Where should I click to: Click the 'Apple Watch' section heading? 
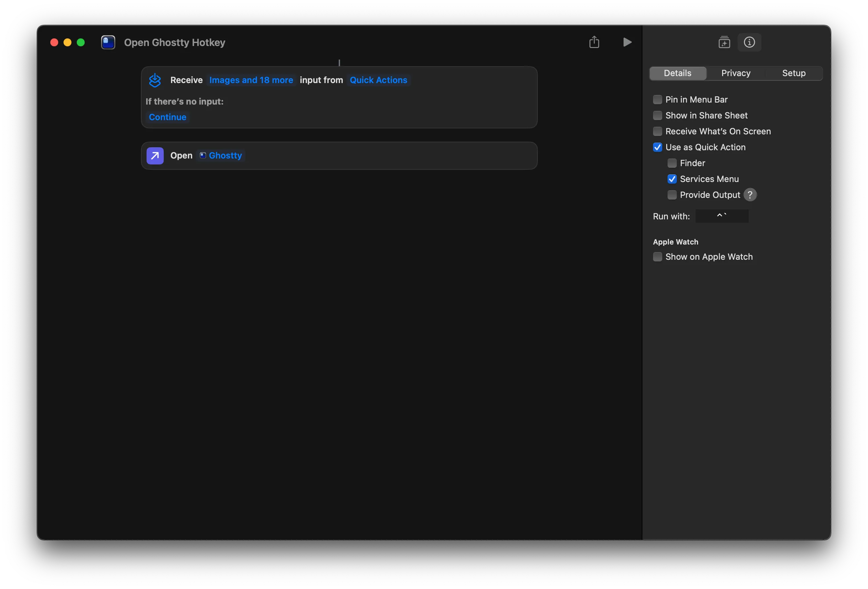675,242
